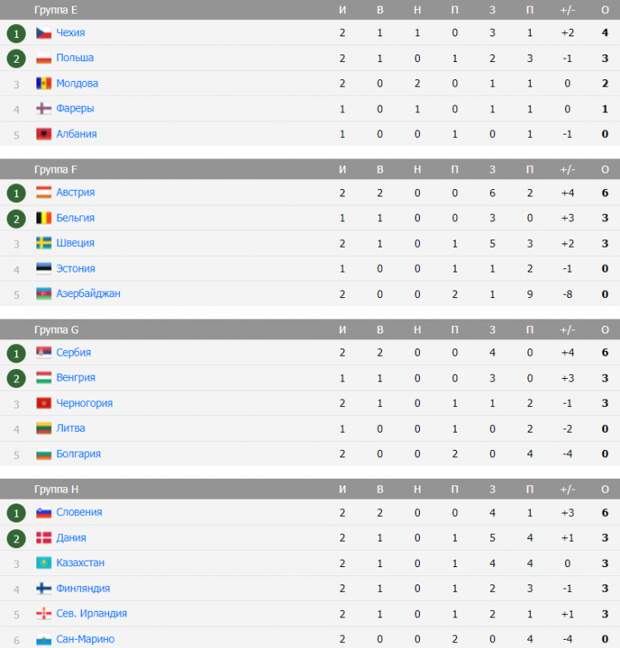The image size is (620, 648).
Task: Click the Kazakhstan flag icon
Action: (44, 563)
